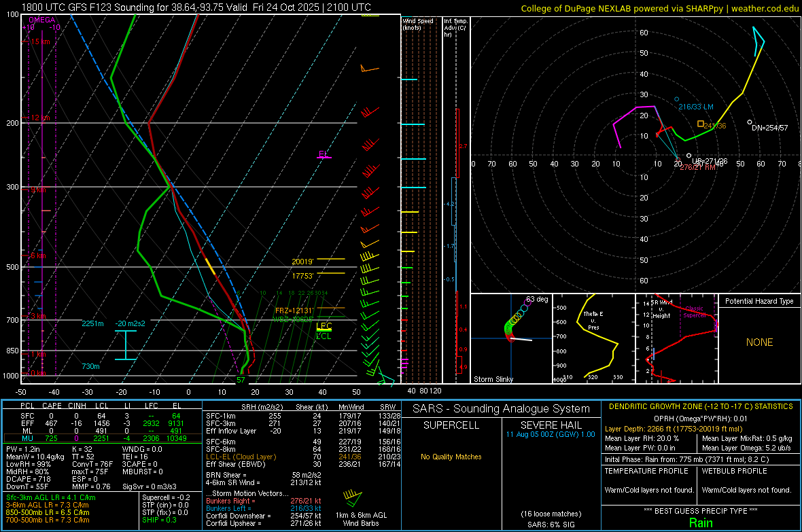The image size is (802, 532).
Task: Click the 850-500mb LR lapse rate line
Action: pos(48,512)
